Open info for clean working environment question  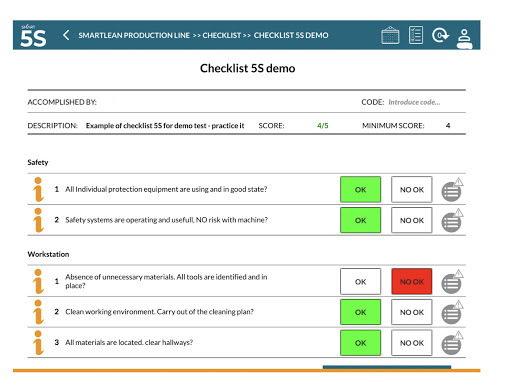point(38,312)
